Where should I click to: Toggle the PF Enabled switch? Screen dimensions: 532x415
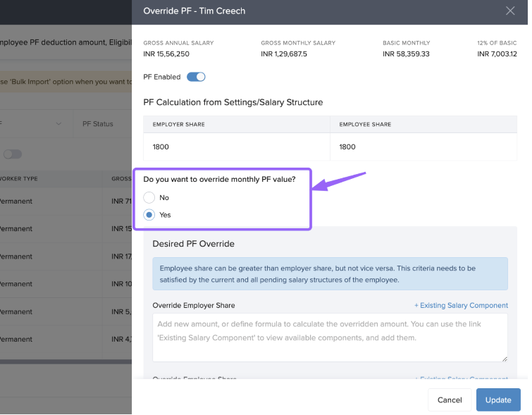point(195,77)
